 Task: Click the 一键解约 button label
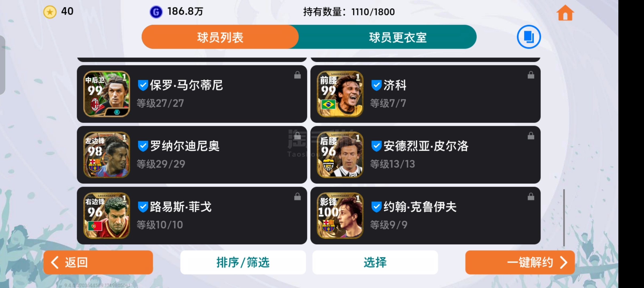pyautogui.click(x=530, y=262)
